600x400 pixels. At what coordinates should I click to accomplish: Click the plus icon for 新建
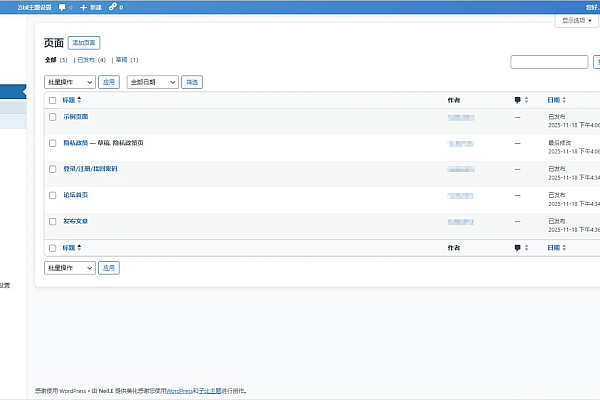[x=83, y=7]
